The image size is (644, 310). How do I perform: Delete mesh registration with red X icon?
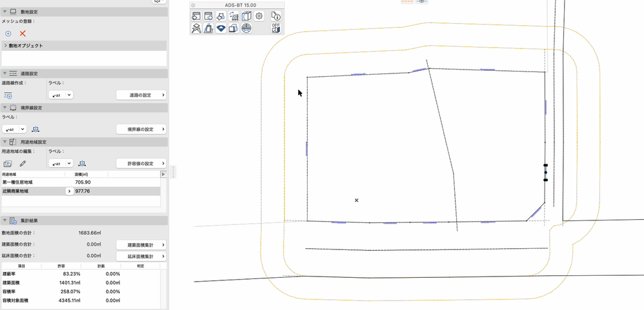click(x=23, y=34)
